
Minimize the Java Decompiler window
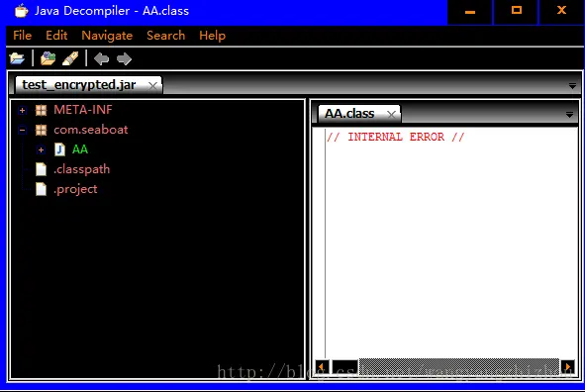(x=470, y=12)
